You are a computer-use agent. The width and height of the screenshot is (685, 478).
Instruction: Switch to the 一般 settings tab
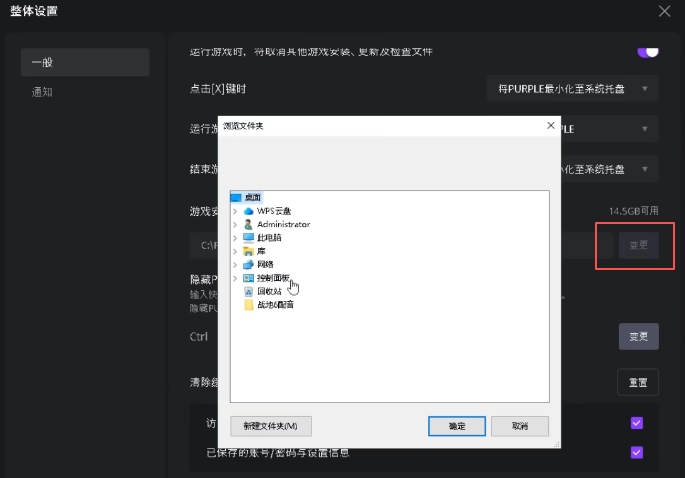click(x=85, y=62)
